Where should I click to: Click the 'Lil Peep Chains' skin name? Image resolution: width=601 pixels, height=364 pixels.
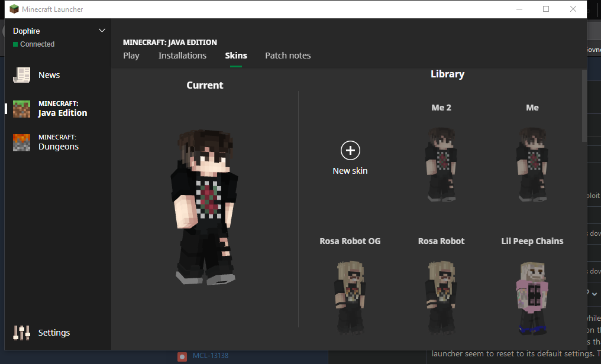[532, 241]
